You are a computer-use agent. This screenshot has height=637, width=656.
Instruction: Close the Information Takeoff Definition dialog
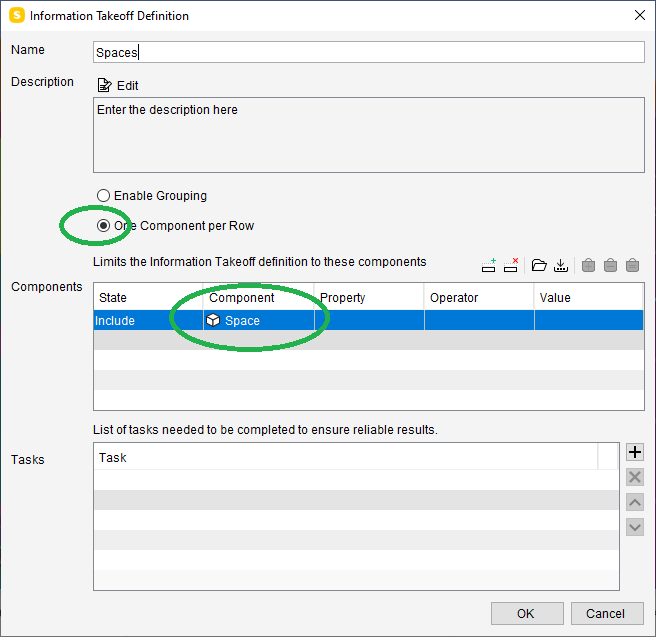pyautogui.click(x=640, y=15)
